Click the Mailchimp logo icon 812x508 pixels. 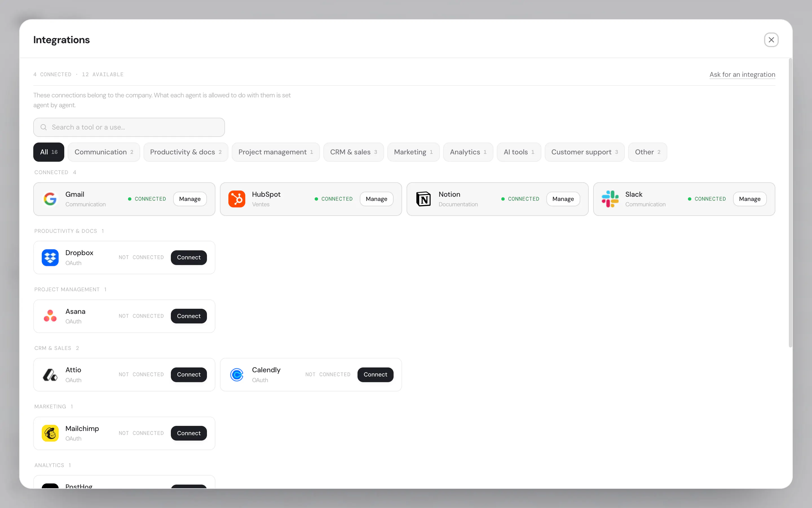pos(50,433)
